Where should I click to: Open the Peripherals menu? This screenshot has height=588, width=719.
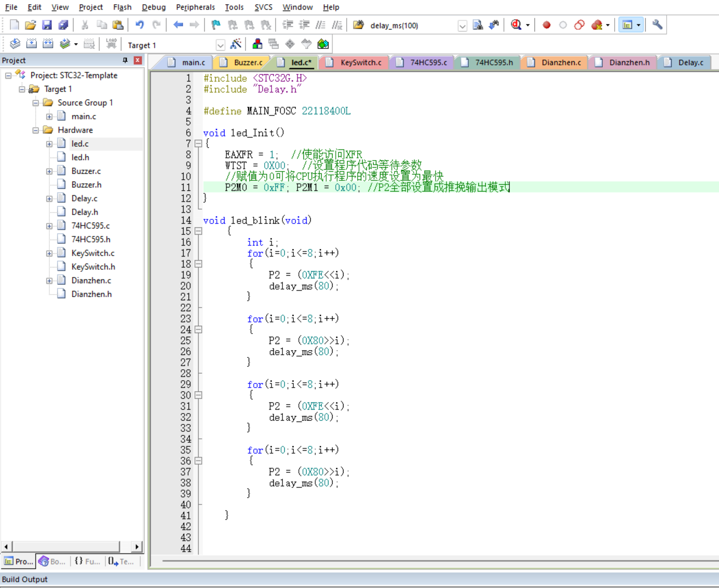point(195,7)
